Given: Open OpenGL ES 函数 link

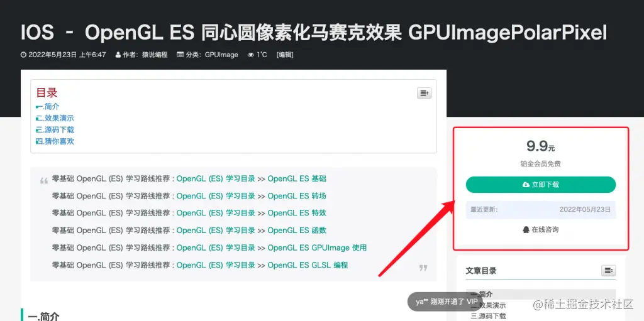Looking at the screenshot, I should tap(297, 231).
